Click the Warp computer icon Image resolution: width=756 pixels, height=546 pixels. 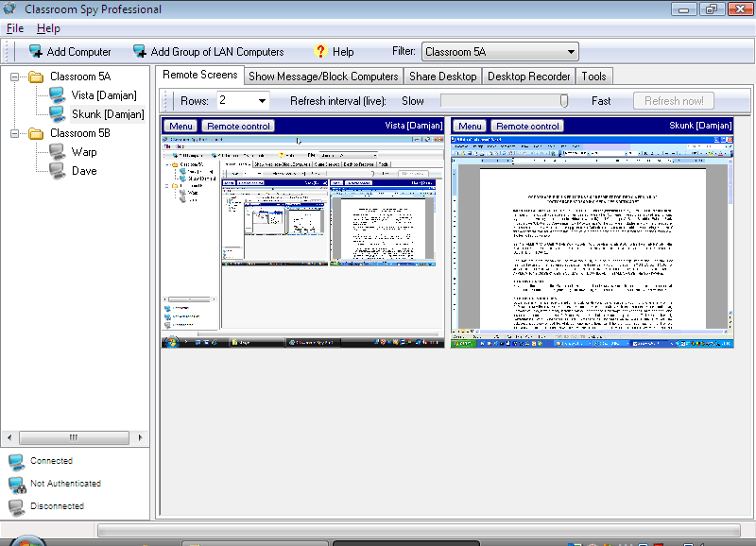(59, 151)
